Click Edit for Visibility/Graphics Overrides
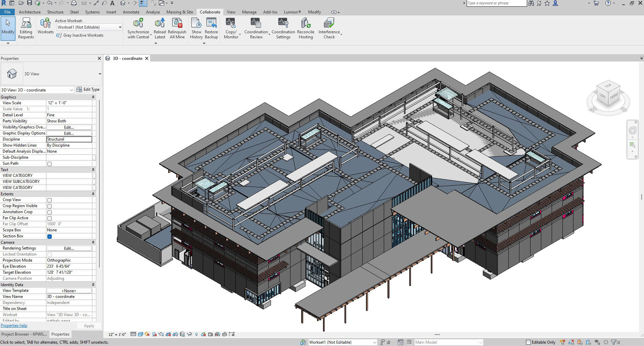Screen dimensions: 644x346 click(x=69, y=127)
